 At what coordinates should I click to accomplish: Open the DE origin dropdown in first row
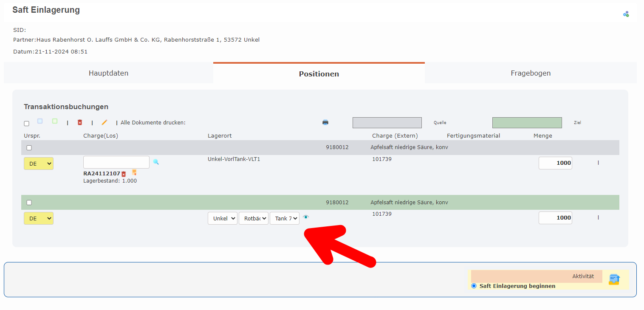click(x=39, y=163)
